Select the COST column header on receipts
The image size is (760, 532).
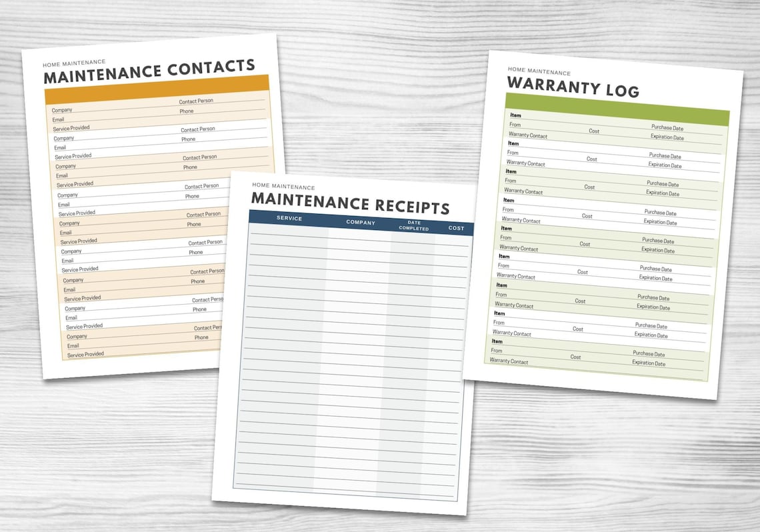pyautogui.click(x=456, y=228)
